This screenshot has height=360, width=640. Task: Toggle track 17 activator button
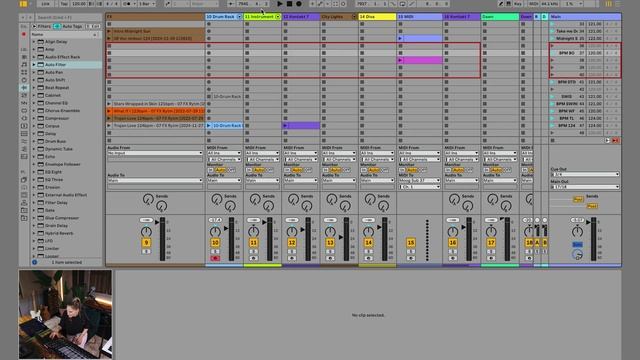pos(491,243)
